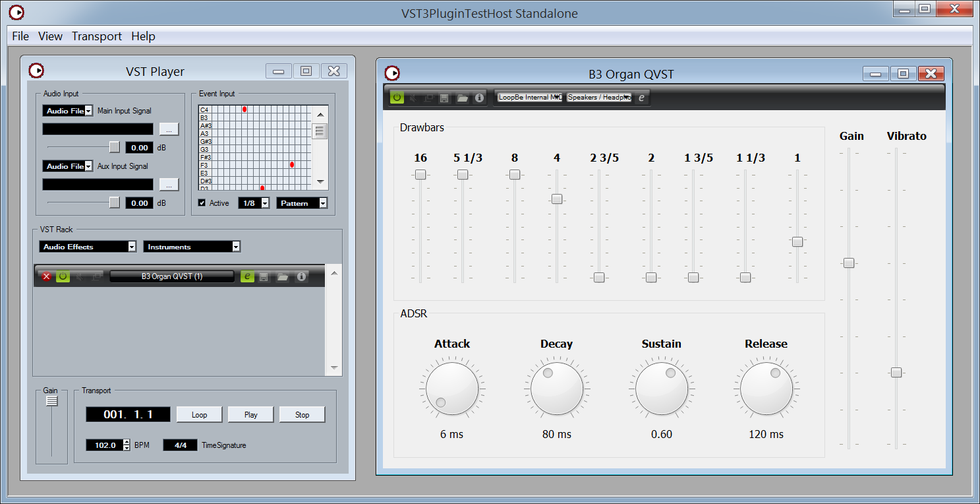Increase BPM with stepper up arrow

(127, 442)
